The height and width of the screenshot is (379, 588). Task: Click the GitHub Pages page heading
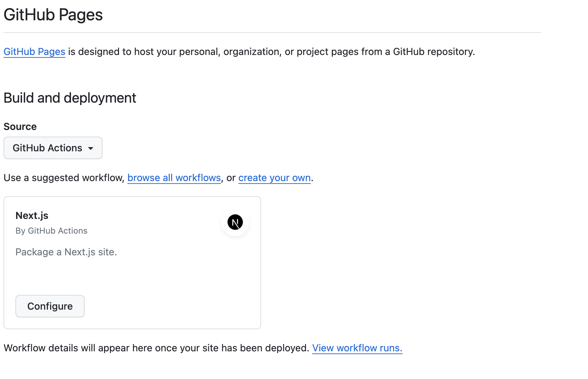(52, 15)
